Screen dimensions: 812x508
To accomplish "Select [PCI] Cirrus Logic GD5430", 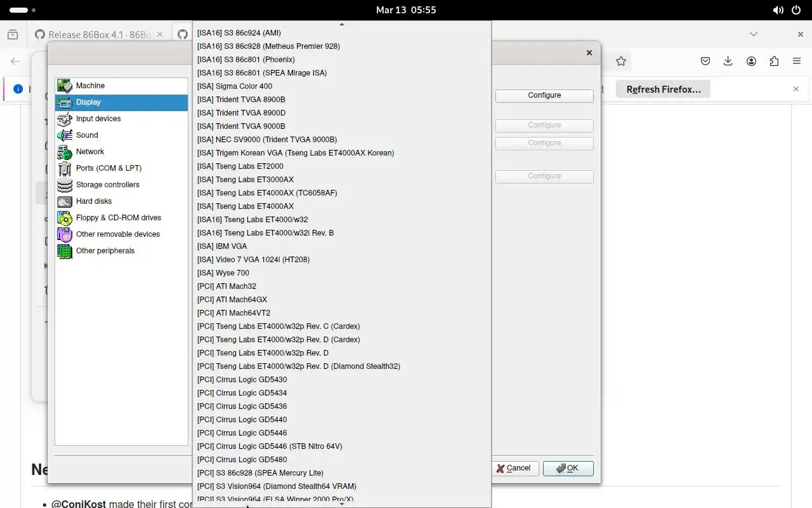I will [x=342, y=380].
